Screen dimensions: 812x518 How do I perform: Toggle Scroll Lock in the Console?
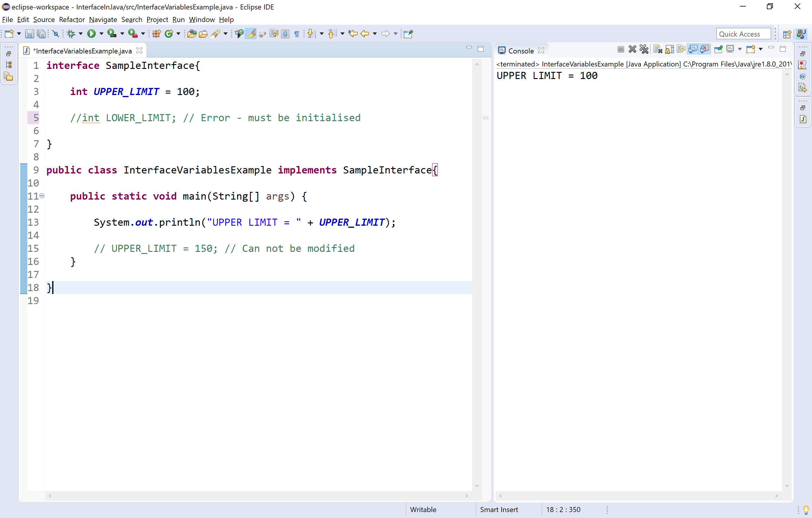click(669, 49)
